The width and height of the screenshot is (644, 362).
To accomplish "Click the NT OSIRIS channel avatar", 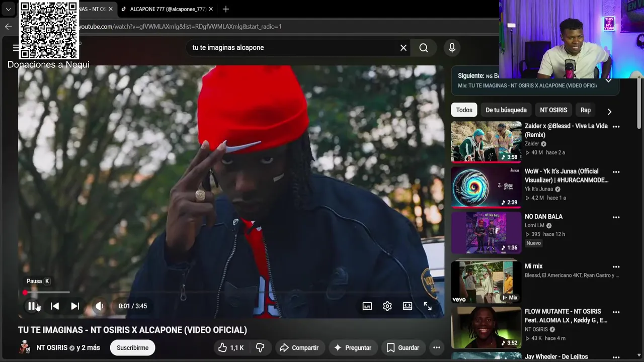I will pos(24,347).
